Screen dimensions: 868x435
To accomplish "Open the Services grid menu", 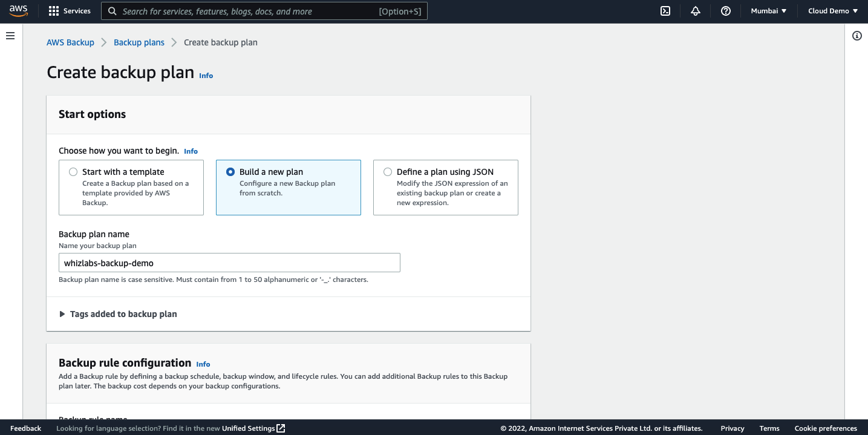I will point(54,11).
